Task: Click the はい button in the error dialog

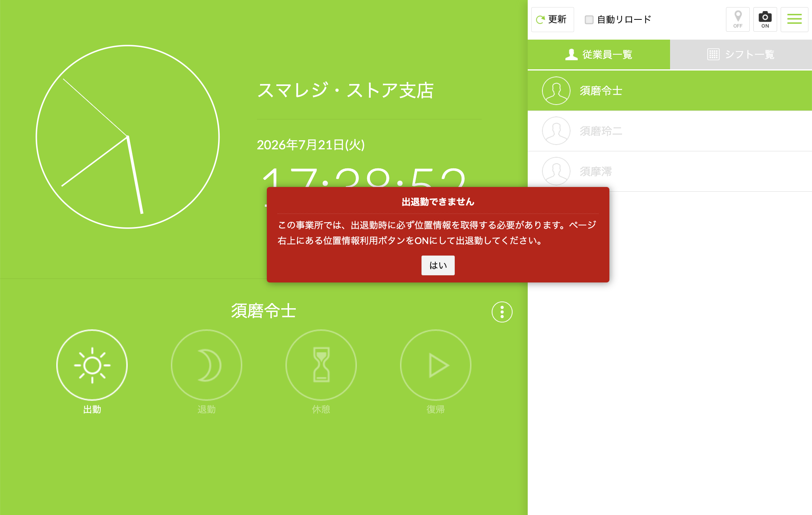Action: [x=438, y=265]
